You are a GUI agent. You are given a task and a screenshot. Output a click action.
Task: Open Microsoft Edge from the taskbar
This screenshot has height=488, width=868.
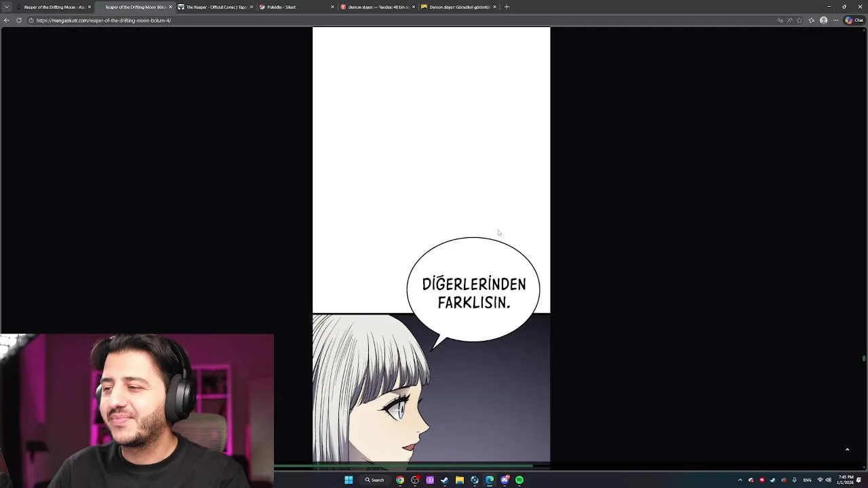490,480
